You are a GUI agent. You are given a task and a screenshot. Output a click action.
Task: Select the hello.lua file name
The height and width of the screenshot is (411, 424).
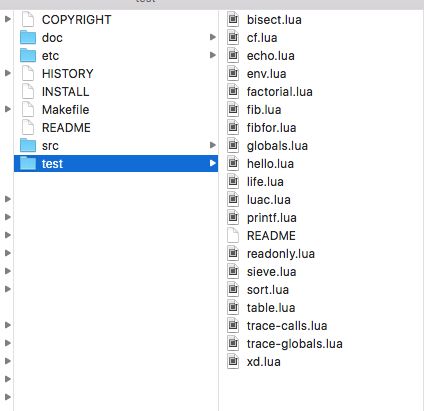pyautogui.click(x=270, y=164)
